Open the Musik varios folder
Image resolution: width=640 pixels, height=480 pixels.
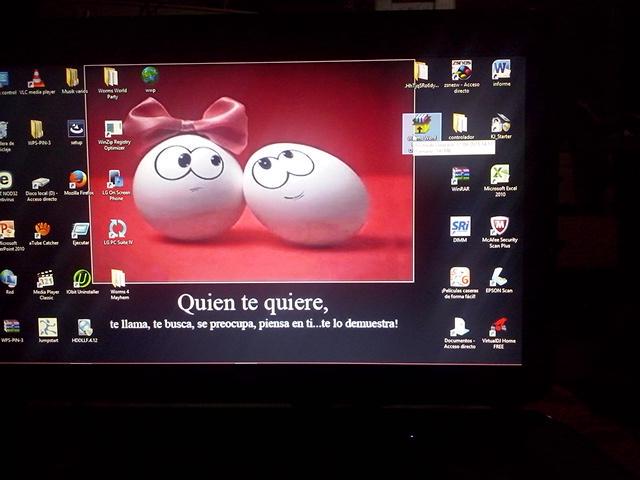tap(74, 80)
